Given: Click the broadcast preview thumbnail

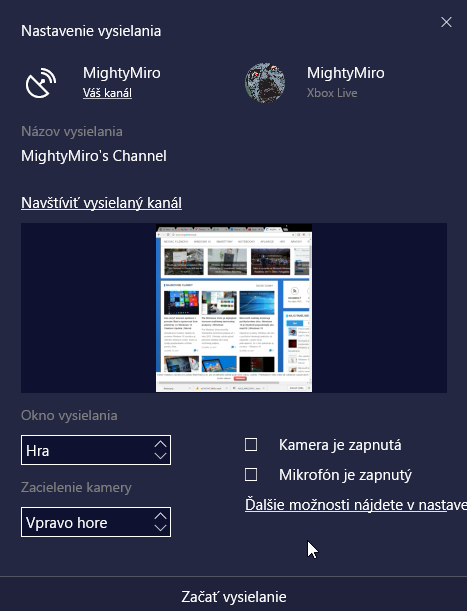Looking at the screenshot, I should [x=234, y=308].
